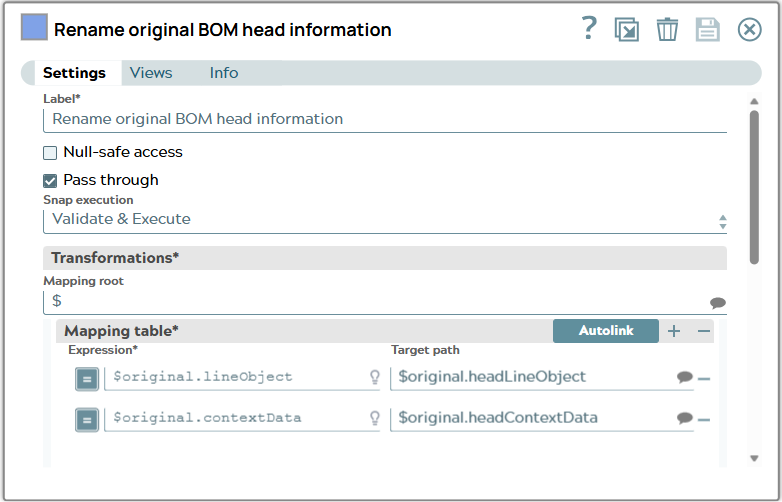Click the blue snap color square

pyautogui.click(x=34, y=27)
